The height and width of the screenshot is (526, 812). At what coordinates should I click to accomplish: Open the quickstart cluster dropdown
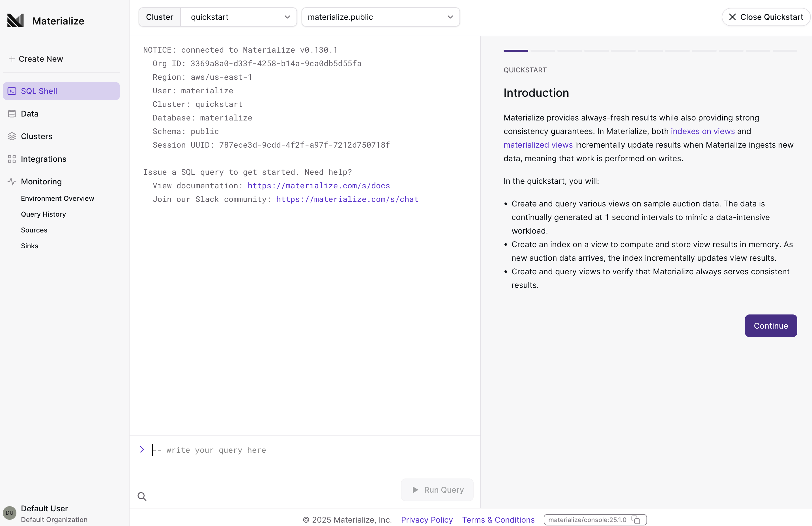(239, 17)
